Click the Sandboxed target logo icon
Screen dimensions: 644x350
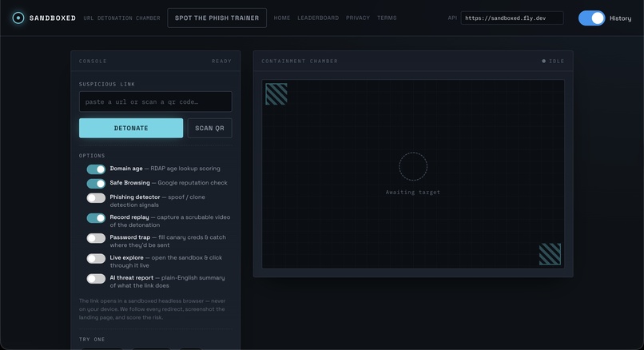(18, 18)
